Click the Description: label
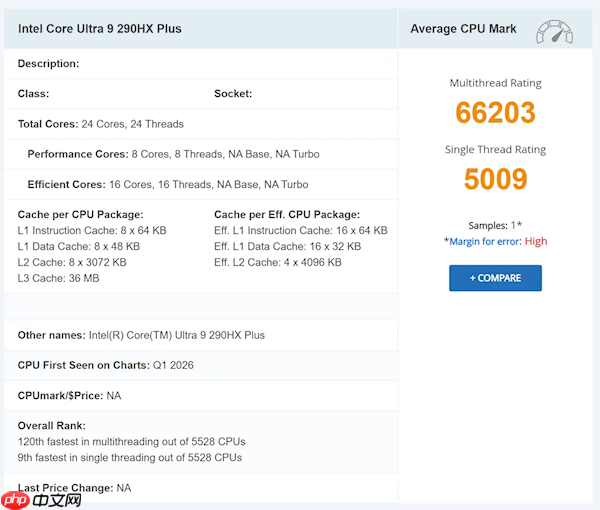 [x=48, y=64]
